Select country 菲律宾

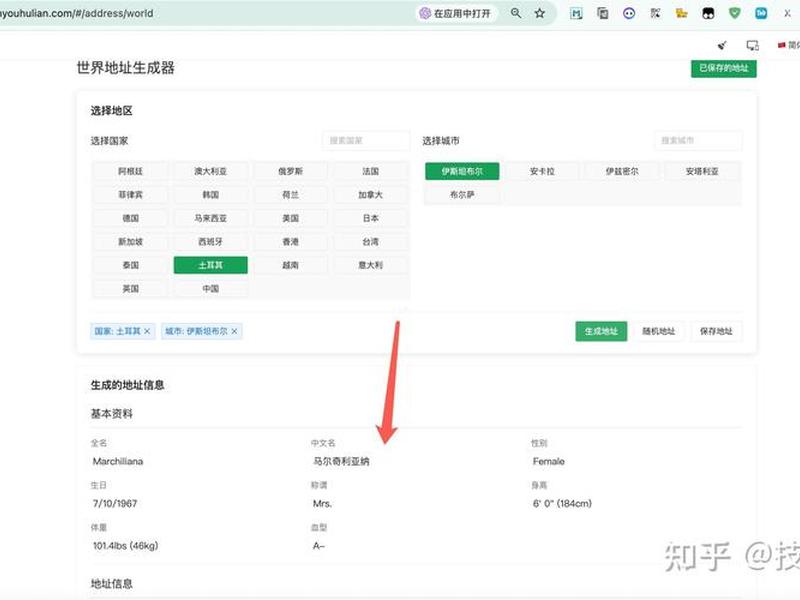tap(131, 195)
